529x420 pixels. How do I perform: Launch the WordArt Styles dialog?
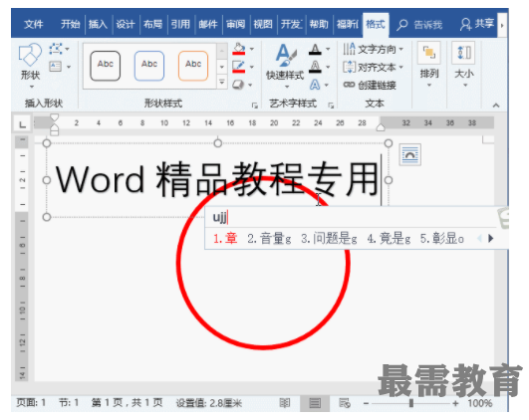(x=331, y=105)
